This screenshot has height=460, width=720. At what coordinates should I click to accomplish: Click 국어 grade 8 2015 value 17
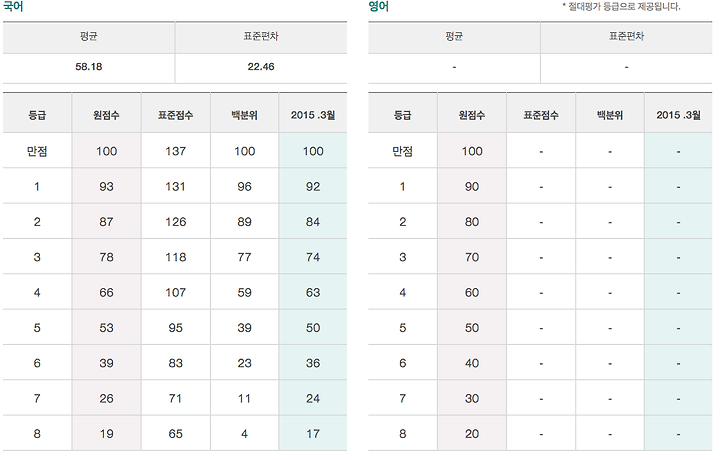pos(313,434)
